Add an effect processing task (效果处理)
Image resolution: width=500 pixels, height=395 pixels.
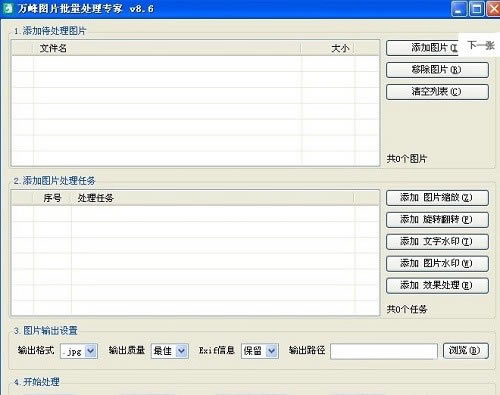click(x=437, y=286)
